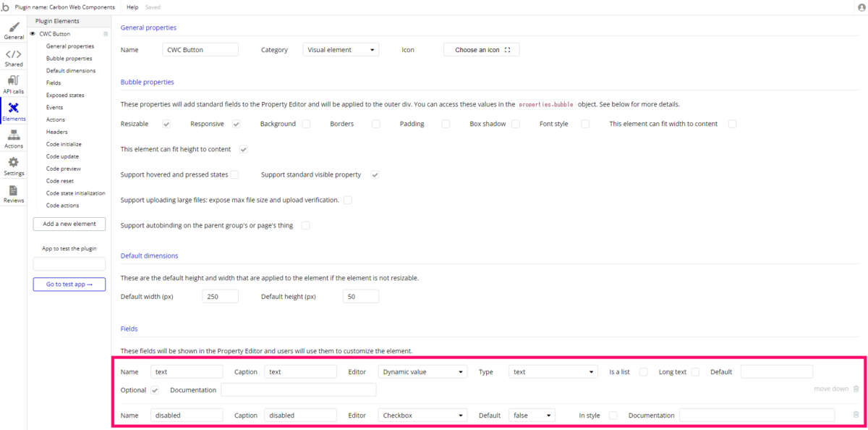Select CWC Button in Plugin Elements
The image size is (868, 430).
(55, 33)
